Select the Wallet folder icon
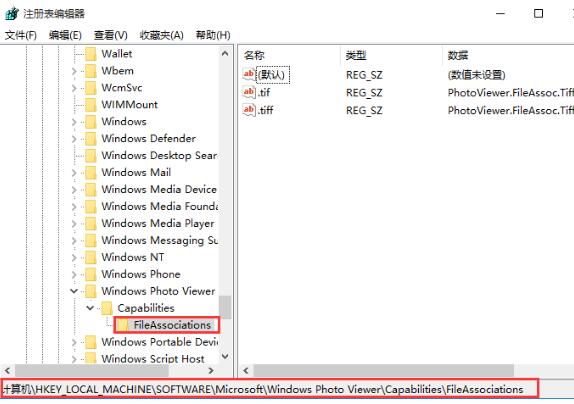Screen dimensions: 574x404 (x=90, y=54)
